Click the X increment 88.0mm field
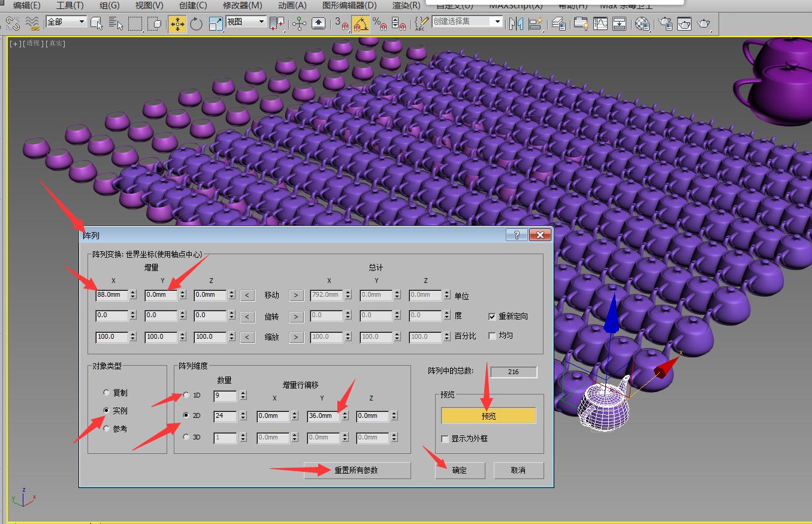Image resolution: width=812 pixels, height=524 pixels. click(x=111, y=295)
